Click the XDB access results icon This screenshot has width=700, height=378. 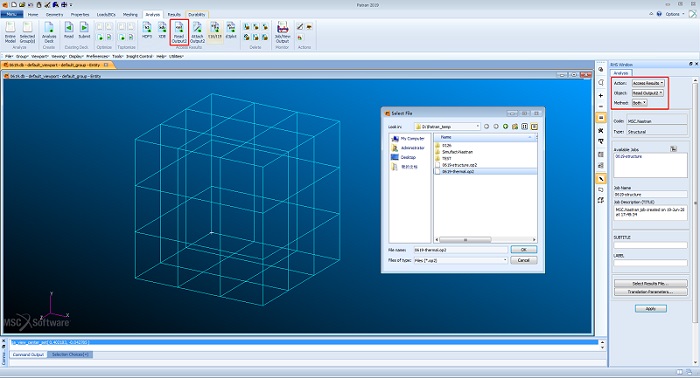point(162,30)
